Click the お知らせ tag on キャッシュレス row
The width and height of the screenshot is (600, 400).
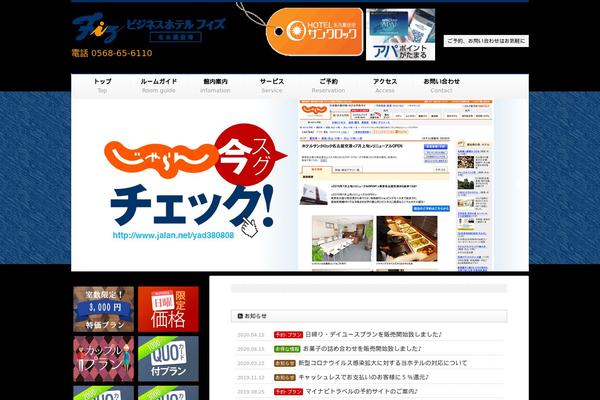coord(285,378)
